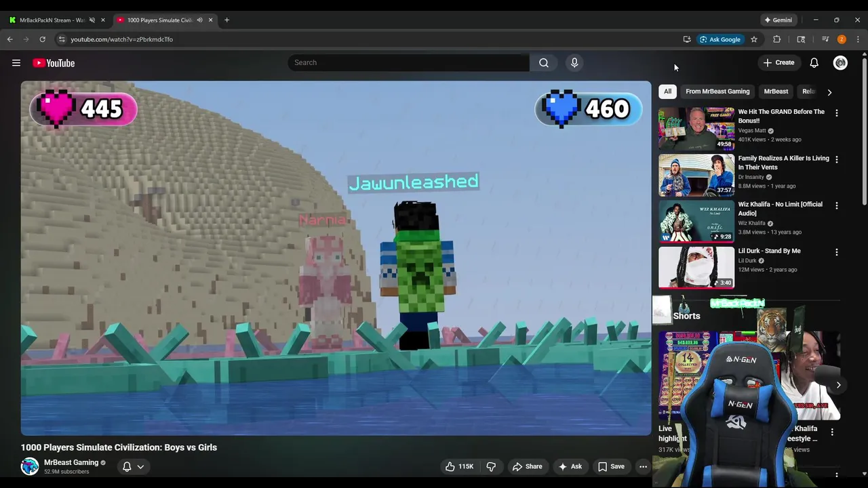This screenshot has width=868, height=488.
Task: Open the YouTube hamburger guide menu
Action: click(16, 63)
